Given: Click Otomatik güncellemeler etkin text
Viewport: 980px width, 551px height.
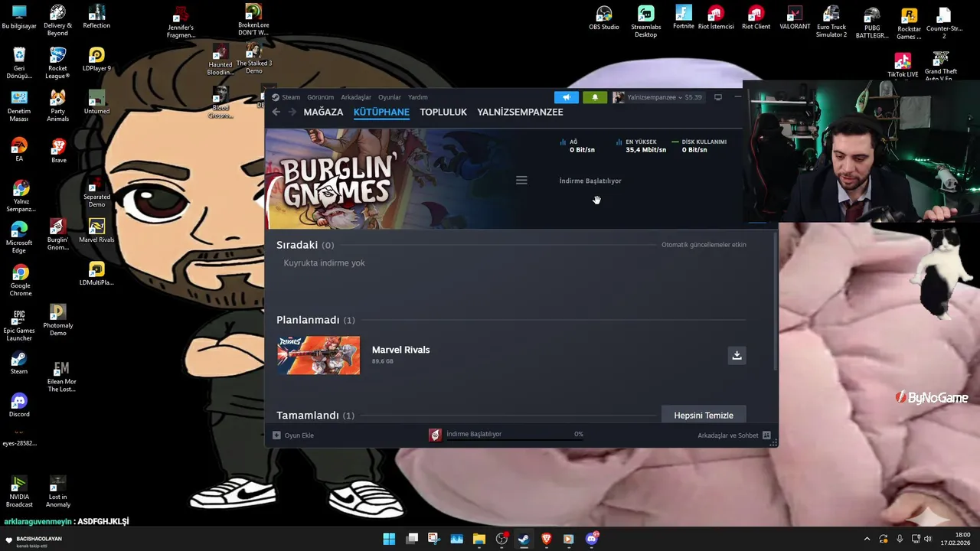Looking at the screenshot, I should tap(704, 245).
